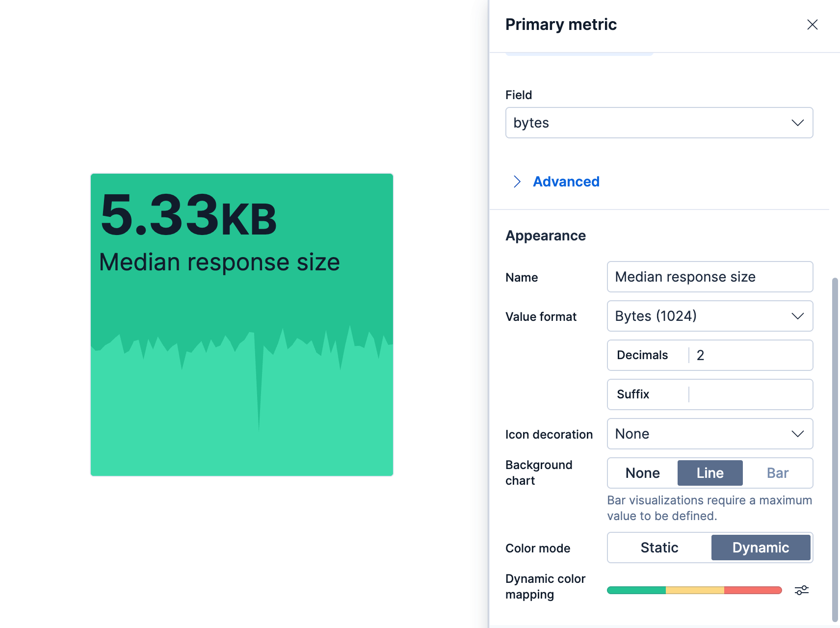The height and width of the screenshot is (628, 840).
Task: Click the Value format chevron arrow
Action: point(798,316)
